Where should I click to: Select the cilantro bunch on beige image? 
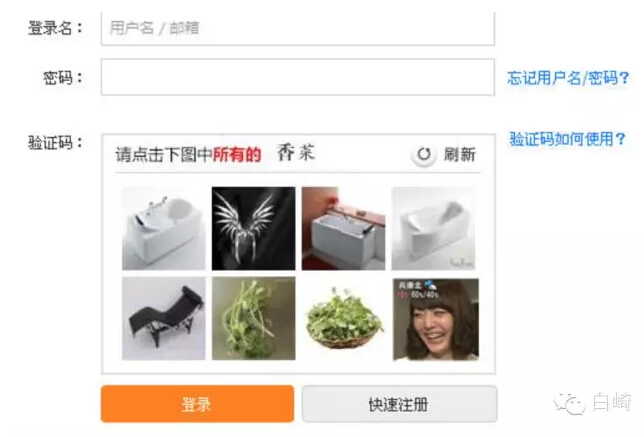[253, 319]
